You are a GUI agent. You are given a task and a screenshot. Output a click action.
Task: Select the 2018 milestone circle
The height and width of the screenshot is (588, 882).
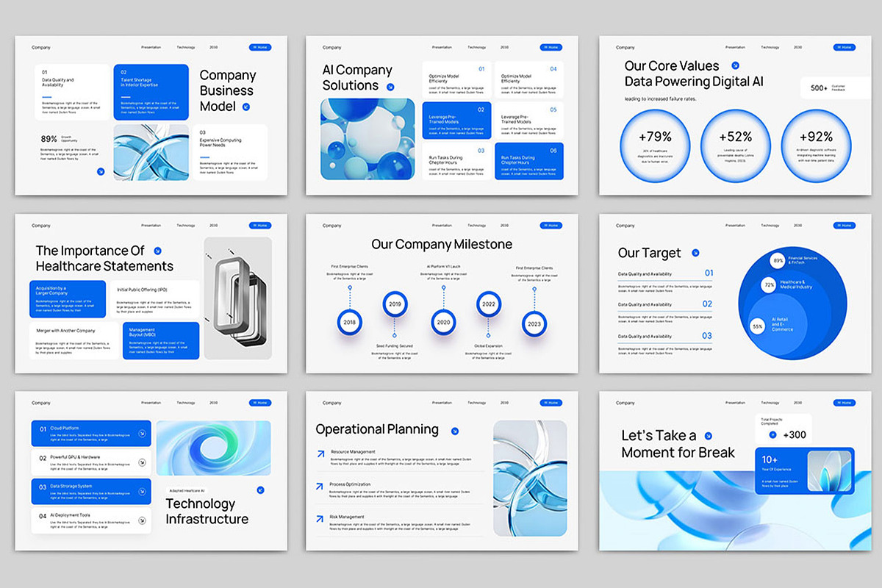coord(350,322)
